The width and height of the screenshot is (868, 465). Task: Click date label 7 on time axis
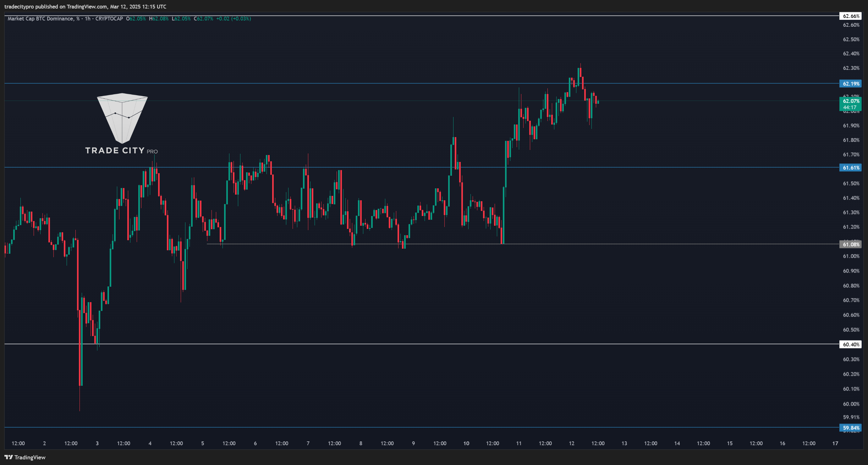coord(308,443)
